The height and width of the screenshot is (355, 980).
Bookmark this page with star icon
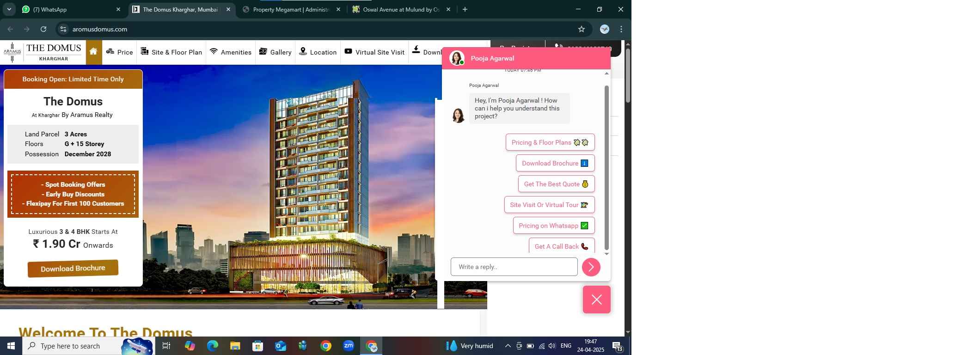(x=582, y=29)
